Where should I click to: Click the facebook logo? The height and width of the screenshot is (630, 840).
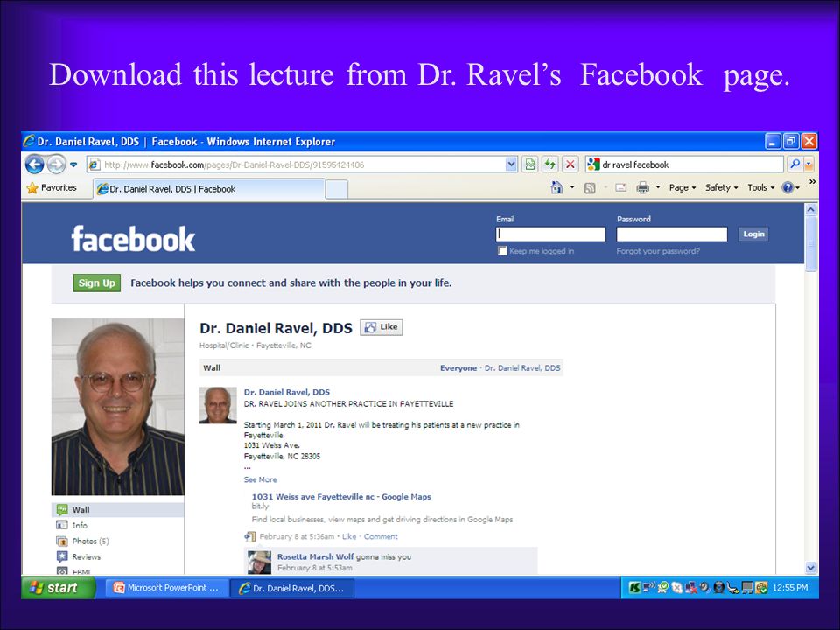point(133,238)
